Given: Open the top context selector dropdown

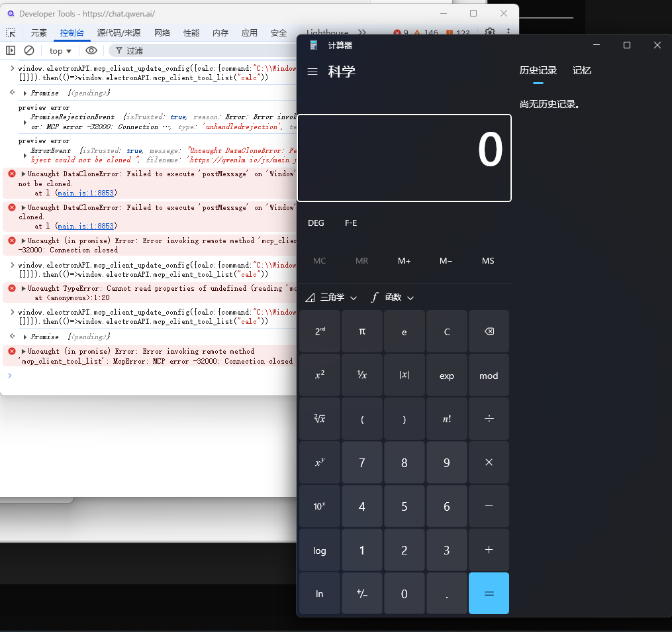Looking at the screenshot, I should [x=60, y=51].
